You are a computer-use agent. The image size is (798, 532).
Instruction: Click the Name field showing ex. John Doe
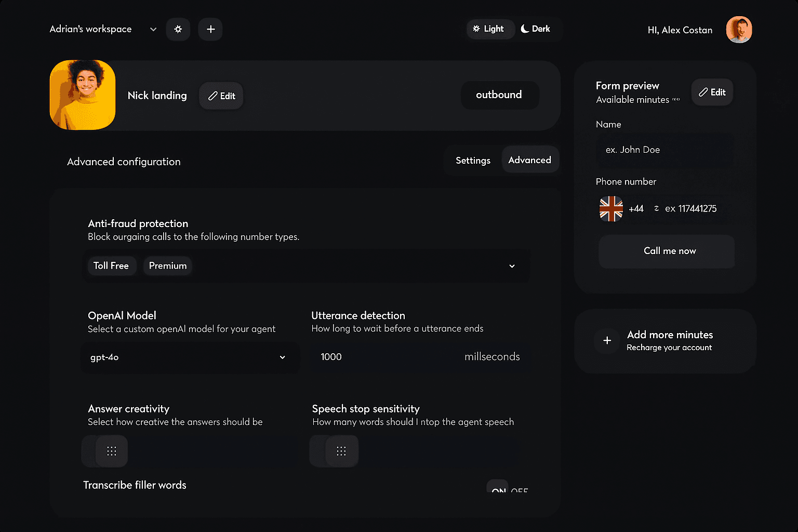(665, 150)
